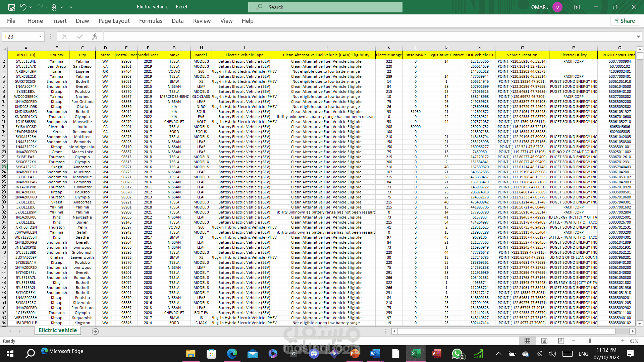The width and height of the screenshot is (644, 362).
Task: Switch to Normal view in status bar
Action: pyautogui.click(x=527, y=341)
